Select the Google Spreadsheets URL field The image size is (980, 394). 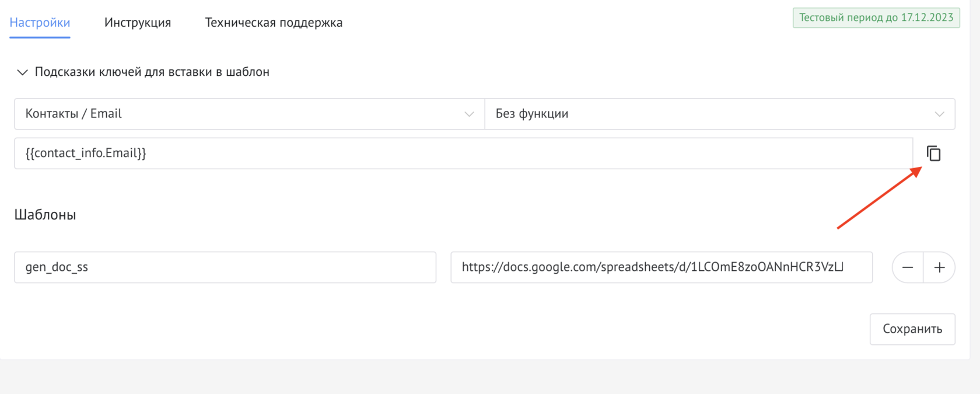[661, 267]
